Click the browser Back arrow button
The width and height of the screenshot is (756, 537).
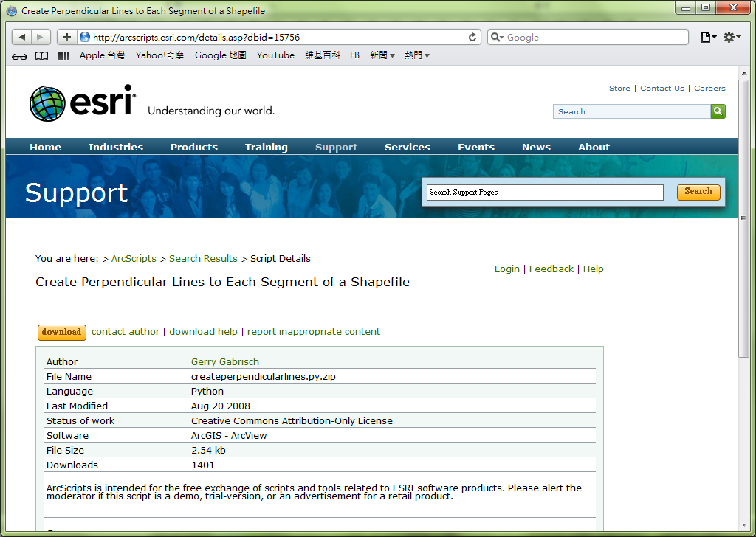pos(21,37)
